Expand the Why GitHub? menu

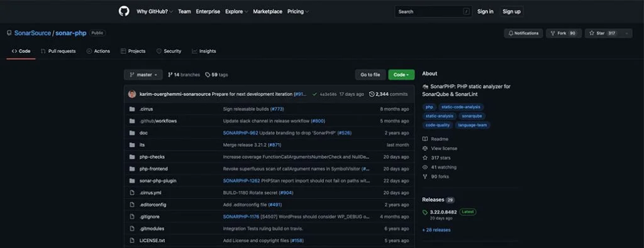coord(155,11)
